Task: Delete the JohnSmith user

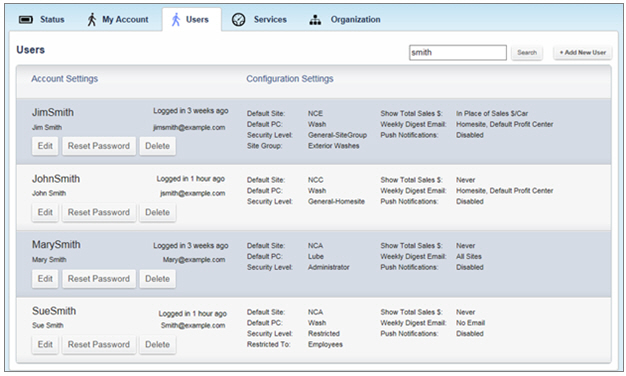Action: click(x=157, y=212)
